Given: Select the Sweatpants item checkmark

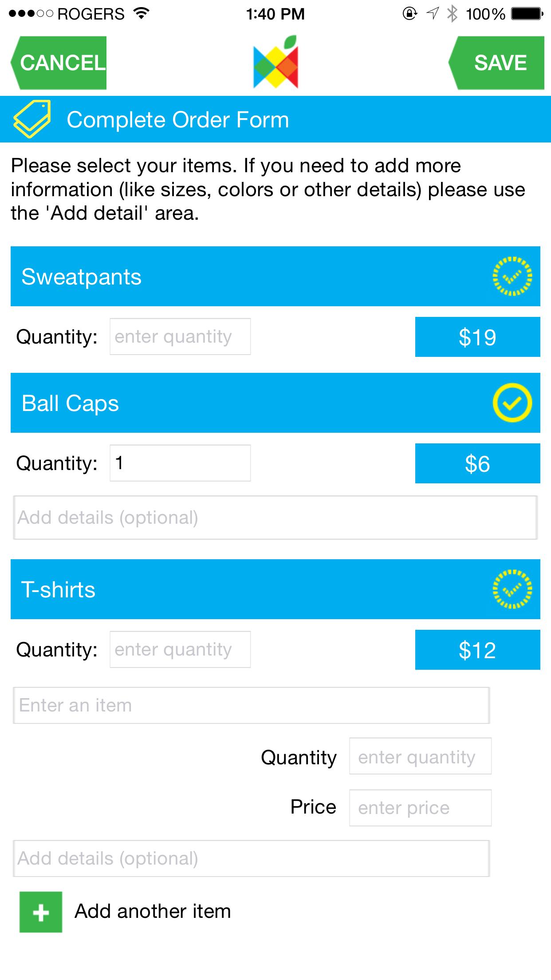Looking at the screenshot, I should coord(512,277).
